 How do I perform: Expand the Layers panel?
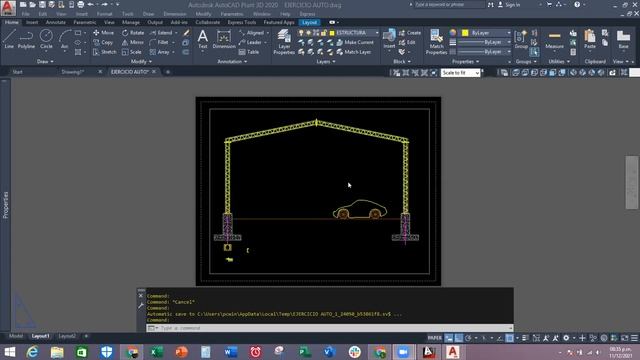point(325,62)
